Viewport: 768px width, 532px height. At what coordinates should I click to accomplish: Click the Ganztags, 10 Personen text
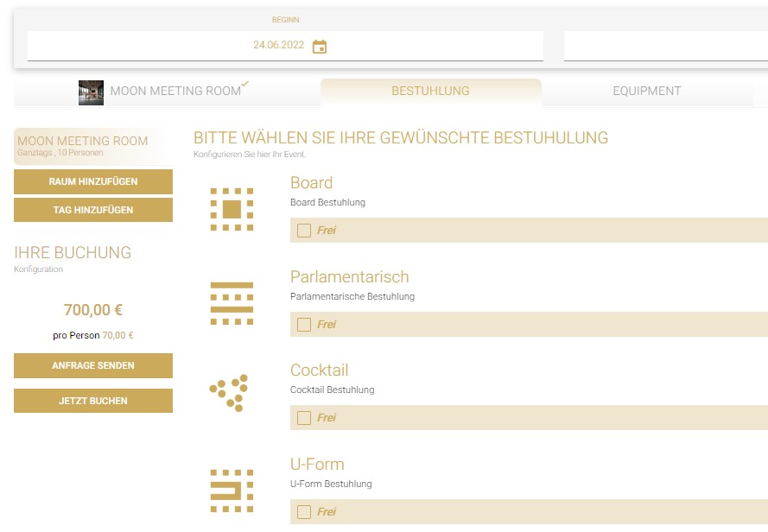pos(60,153)
